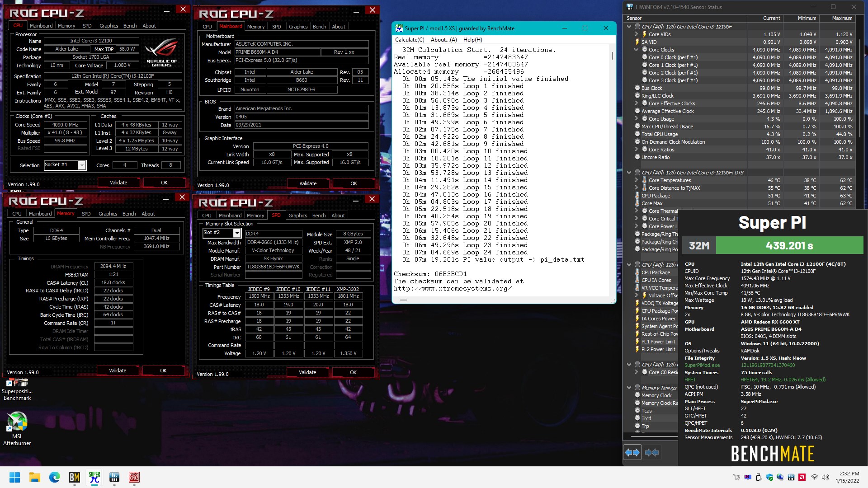Click the HWiNFO tray icon
Screen dimensions: 868x488
pos(791,477)
